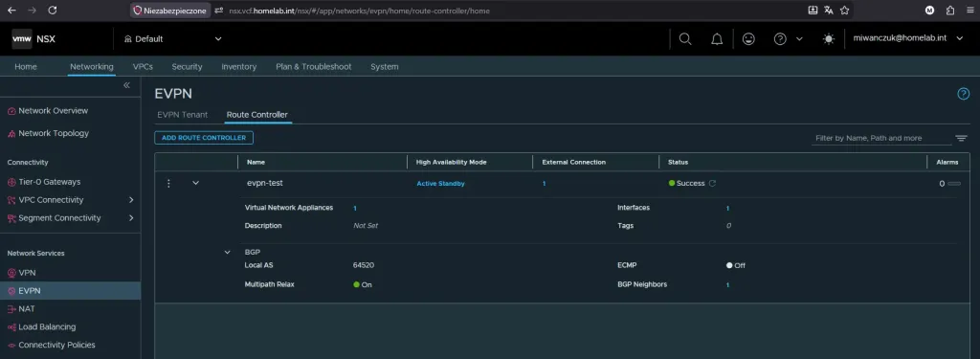Image resolution: width=980 pixels, height=359 pixels.
Task: Bookmark this page with star icon
Action: [x=844, y=10]
